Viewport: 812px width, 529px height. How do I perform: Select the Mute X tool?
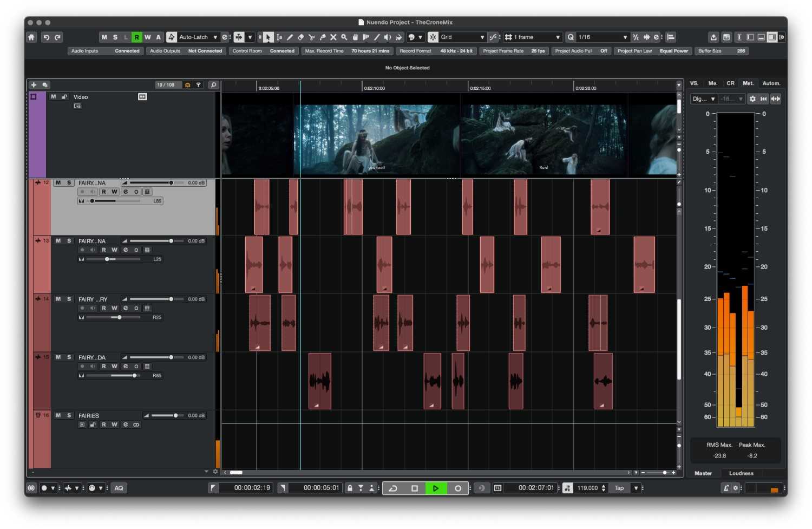[x=333, y=37]
